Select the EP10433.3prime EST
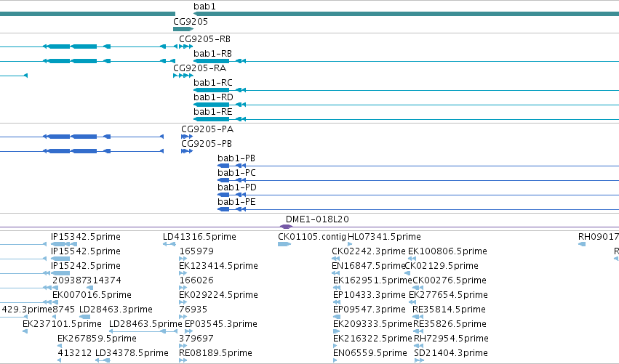 [370, 296]
